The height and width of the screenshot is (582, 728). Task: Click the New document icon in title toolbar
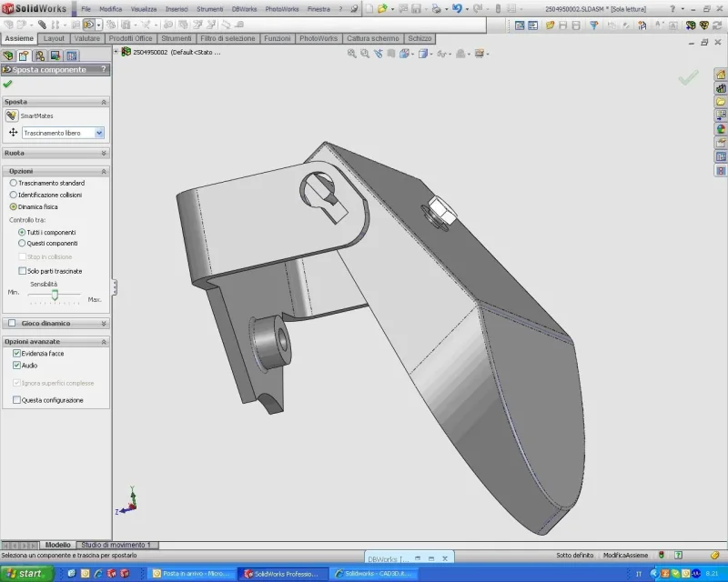click(x=369, y=8)
